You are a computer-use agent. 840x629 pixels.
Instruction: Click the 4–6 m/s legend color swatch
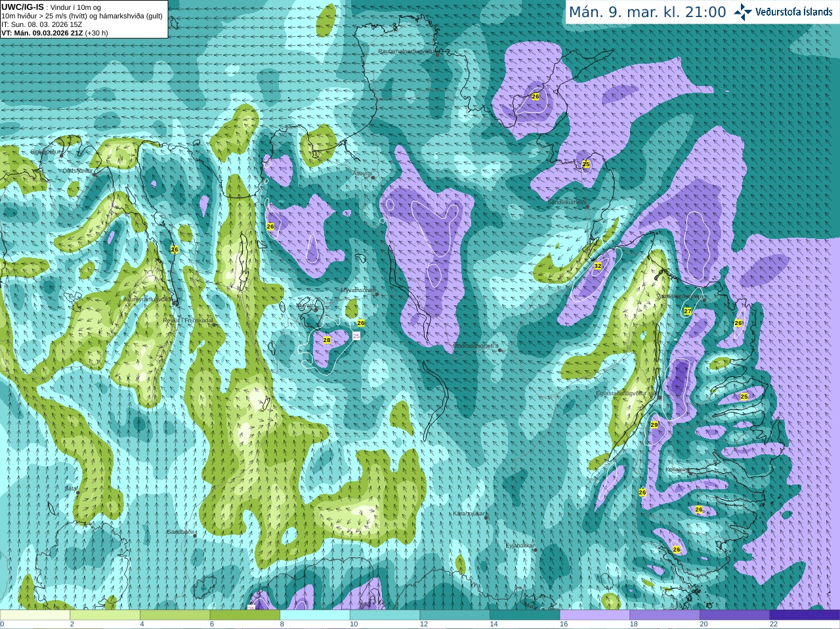click(175, 615)
